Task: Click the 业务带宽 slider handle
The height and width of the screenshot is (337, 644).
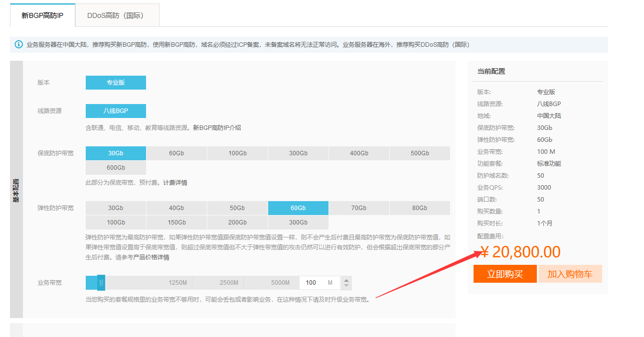Action: click(101, 283)
